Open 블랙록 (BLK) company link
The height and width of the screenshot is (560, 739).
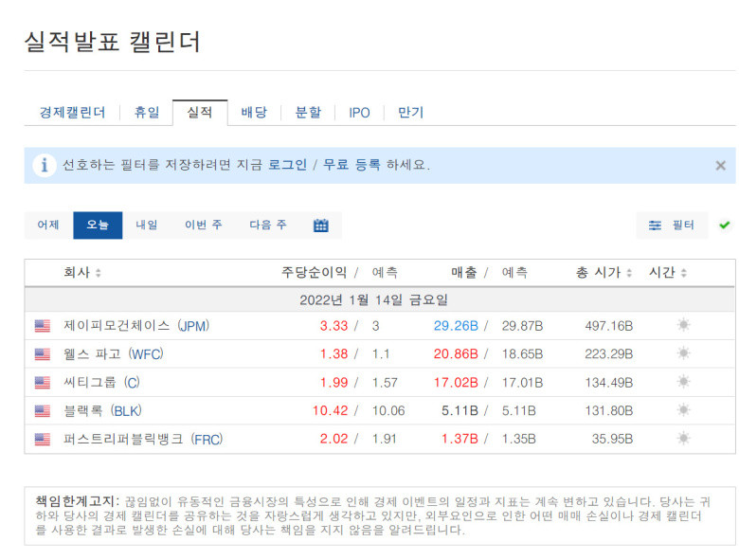click(x=102, y=411)
